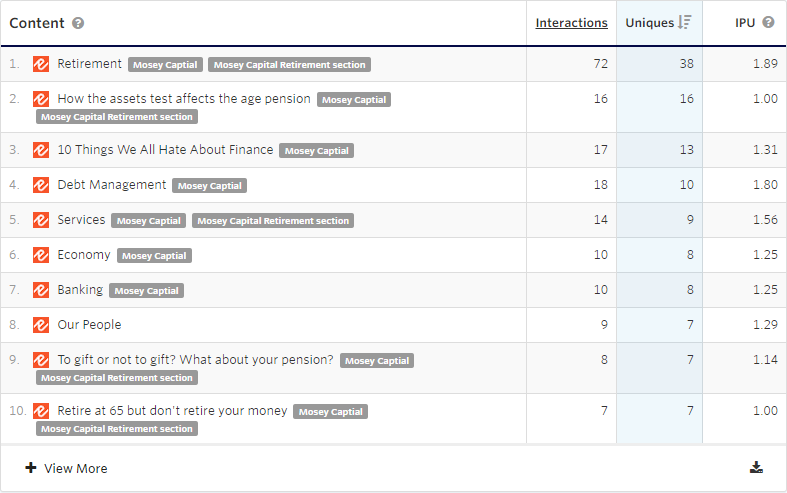Click the Retirement section tag in the Services row
787x493 pixels.
273,221
